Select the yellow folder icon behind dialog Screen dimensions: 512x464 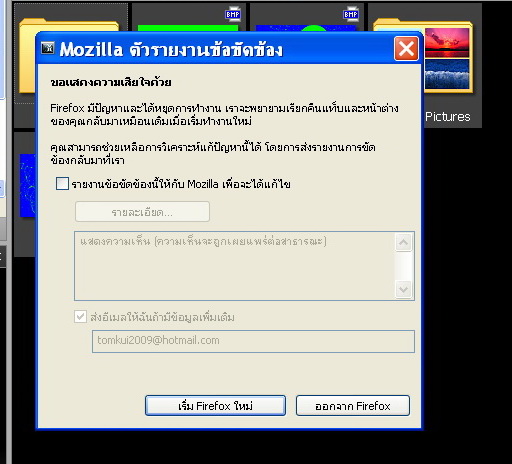point(27,57)
